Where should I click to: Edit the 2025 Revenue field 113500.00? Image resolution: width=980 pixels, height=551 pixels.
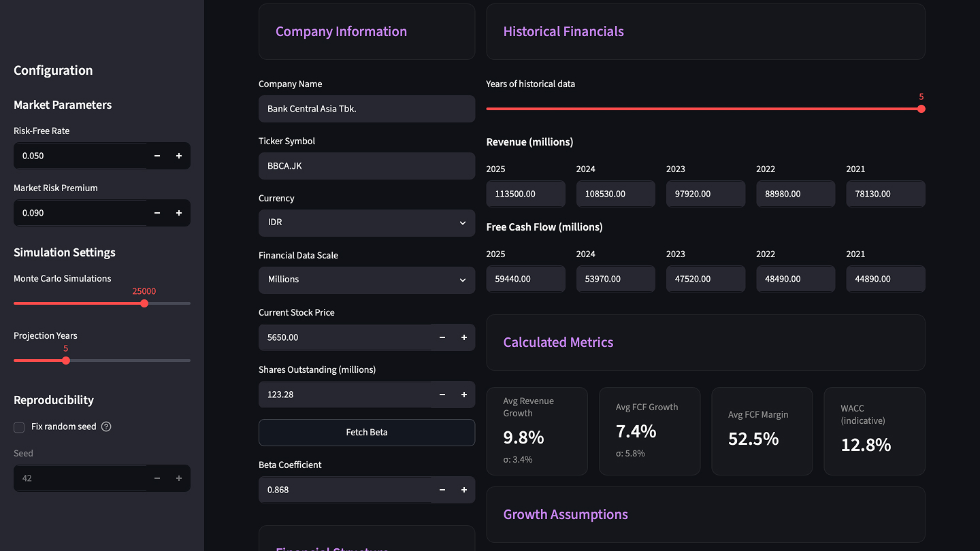[x=526, y=194]
